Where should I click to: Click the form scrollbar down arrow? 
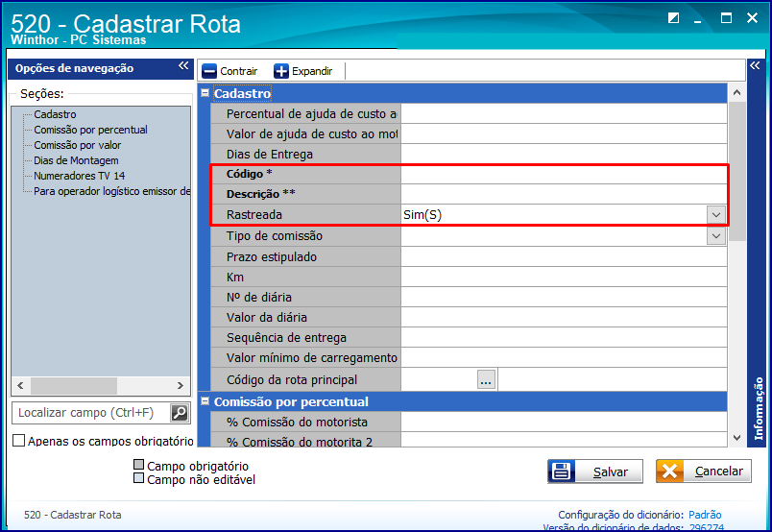coord(737,438)
